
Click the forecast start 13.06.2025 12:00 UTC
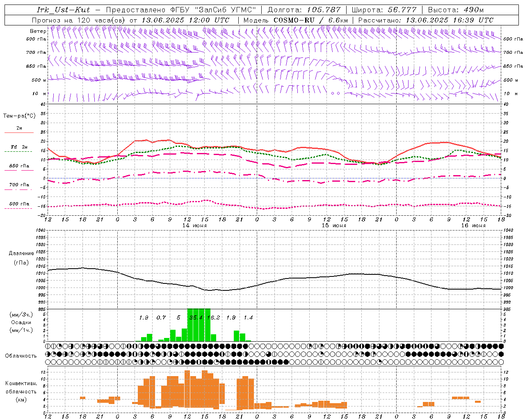[185, 20]
